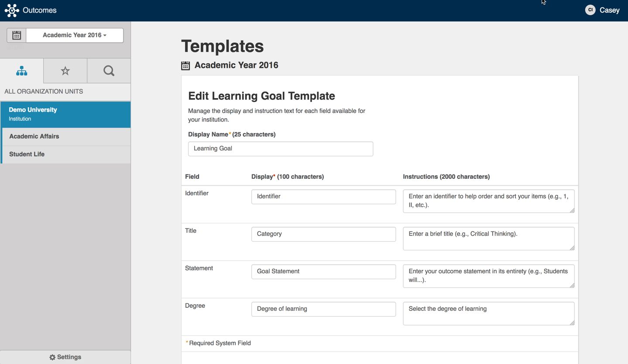Screen dimensions: 628x364
Task: Click the Statement field label
Action: [199, 268]
